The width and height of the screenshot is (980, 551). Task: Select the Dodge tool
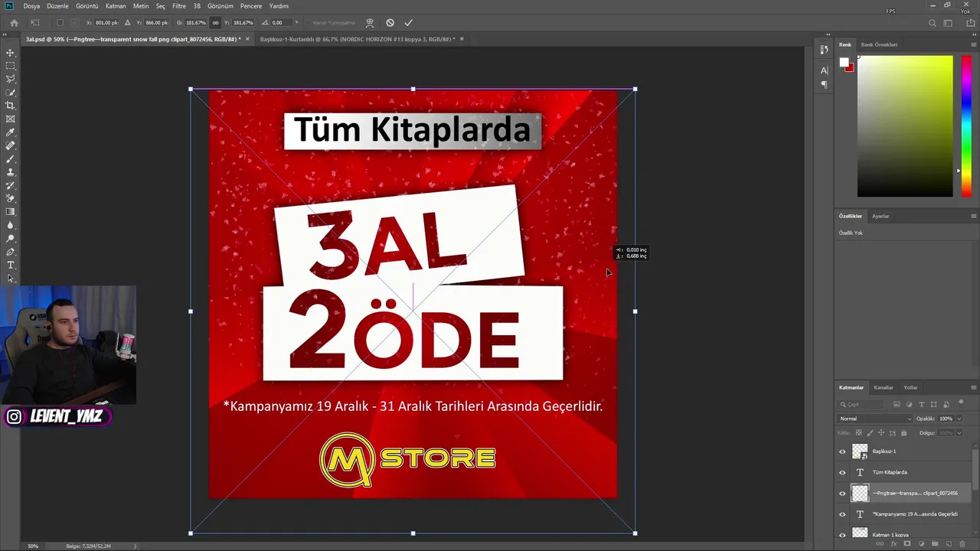pyautogui.click(x=11, y=238)
